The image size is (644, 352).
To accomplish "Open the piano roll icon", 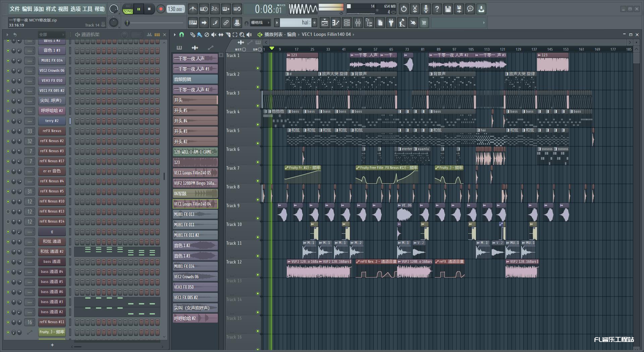I will click(336, 23).
